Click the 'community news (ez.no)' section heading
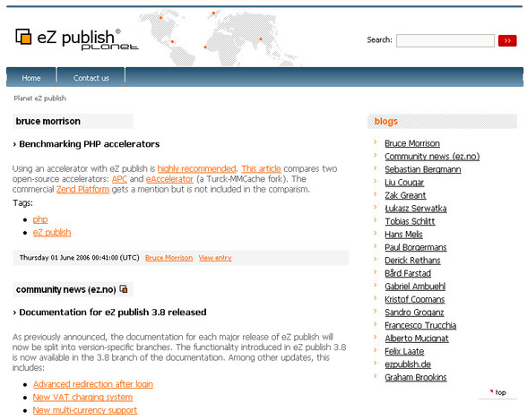Image resolution: width=527 pixels, height=420 pixels. 66,289
